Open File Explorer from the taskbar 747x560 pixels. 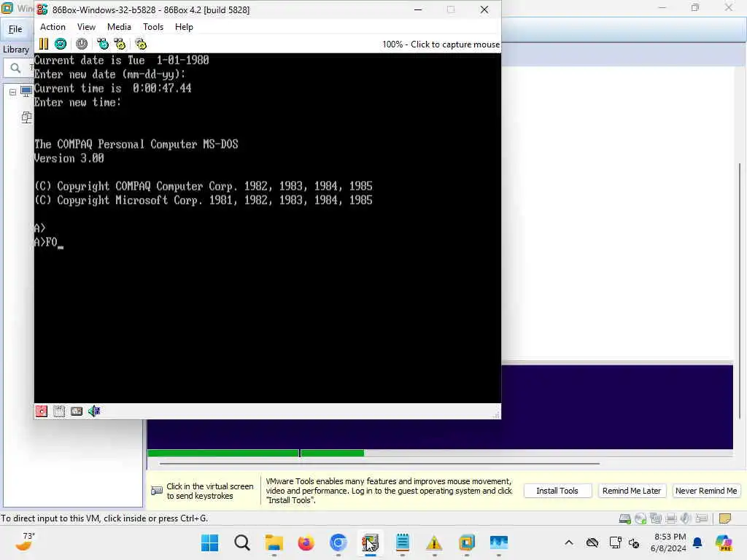pyautogui.click(x=274, y=542)
